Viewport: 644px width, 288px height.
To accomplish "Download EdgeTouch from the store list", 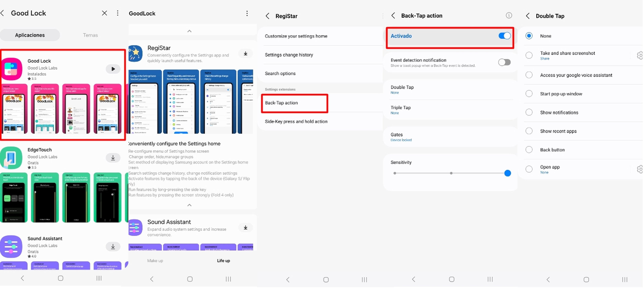I will [113, 158].
